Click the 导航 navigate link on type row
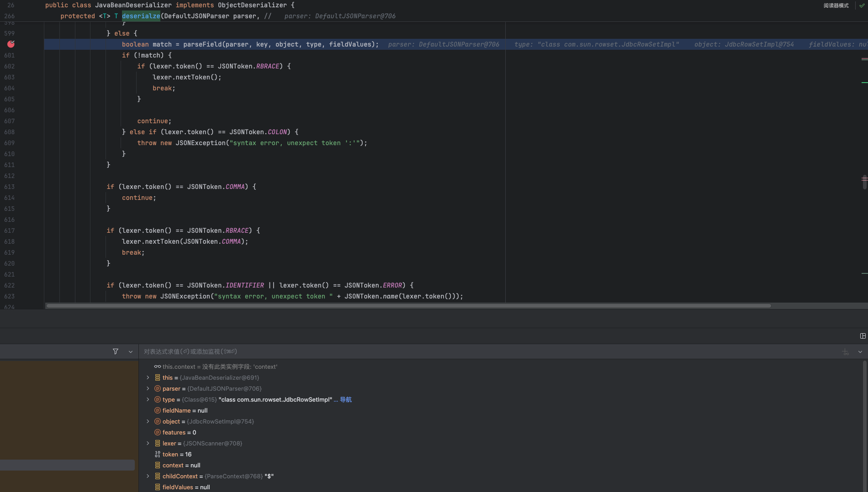This screenshot has width=868, height=492. (346, 399)
